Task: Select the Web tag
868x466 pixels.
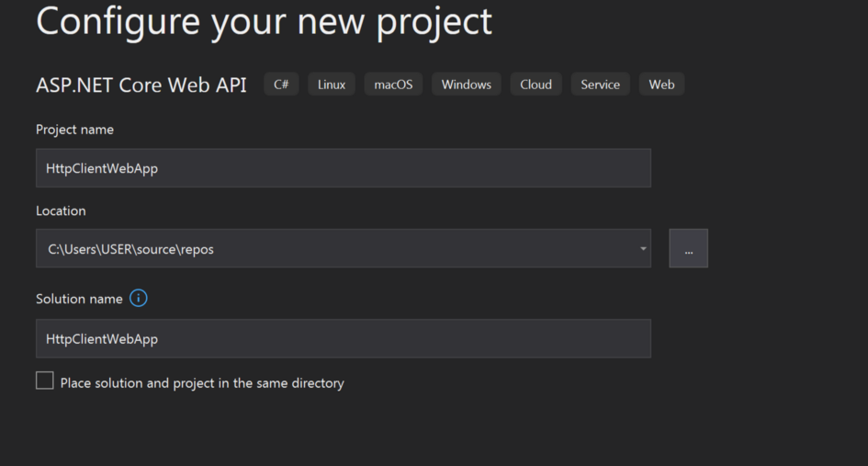Action: pos(661,85)
